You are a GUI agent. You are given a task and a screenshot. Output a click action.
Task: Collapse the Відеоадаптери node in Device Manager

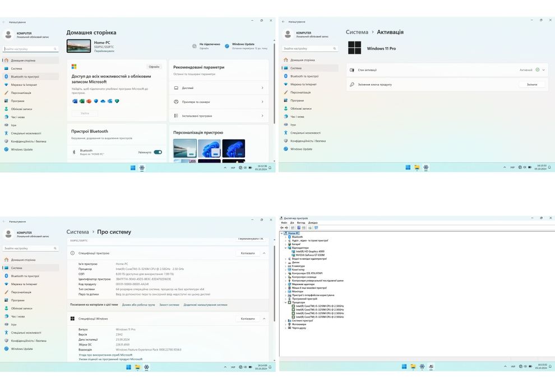click(286, 248)
